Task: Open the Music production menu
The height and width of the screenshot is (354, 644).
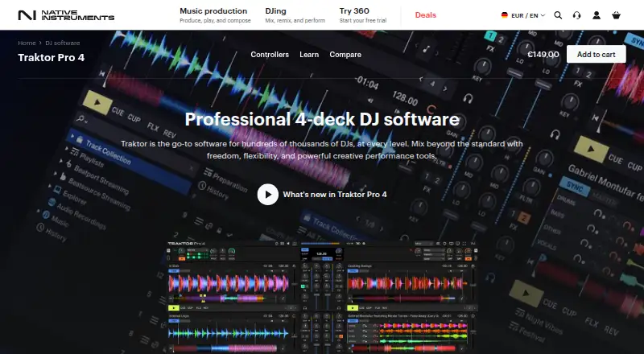Action: 215,14
